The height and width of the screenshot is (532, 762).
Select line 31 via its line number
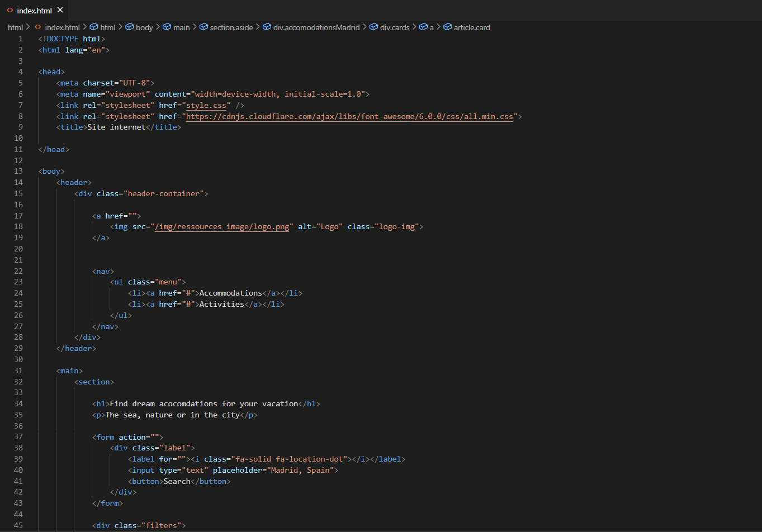(18, 370)
